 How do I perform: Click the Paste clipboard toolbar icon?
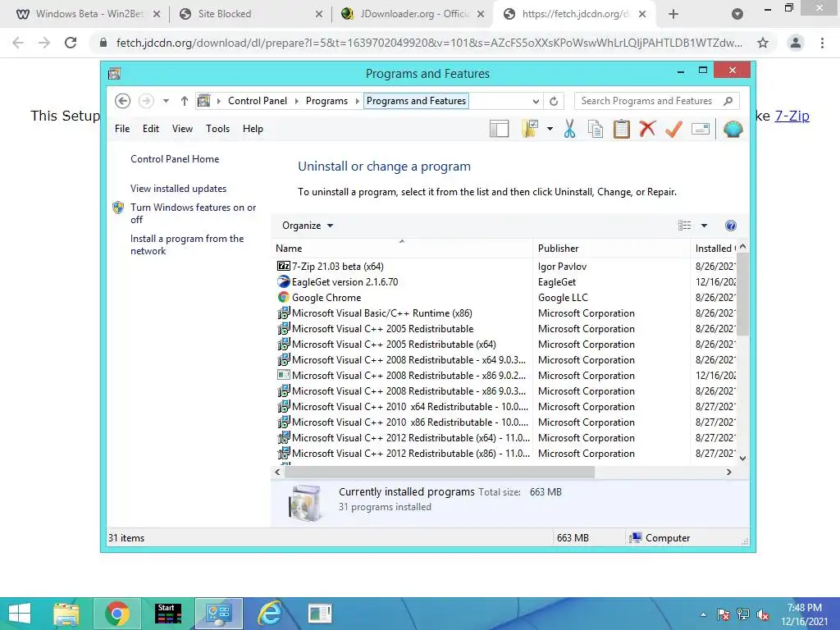pos(622,129)
